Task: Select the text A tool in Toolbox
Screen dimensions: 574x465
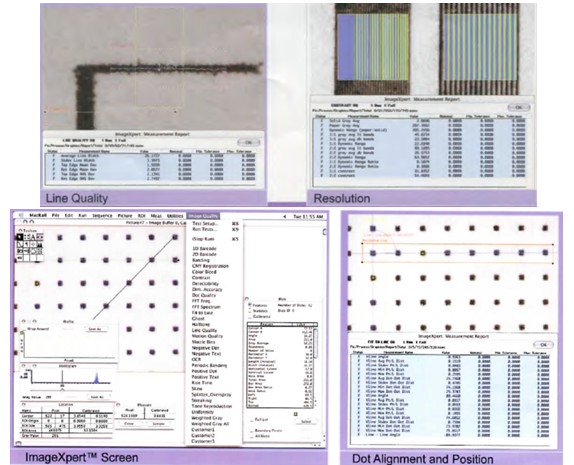Action: [x=33, y=237]
